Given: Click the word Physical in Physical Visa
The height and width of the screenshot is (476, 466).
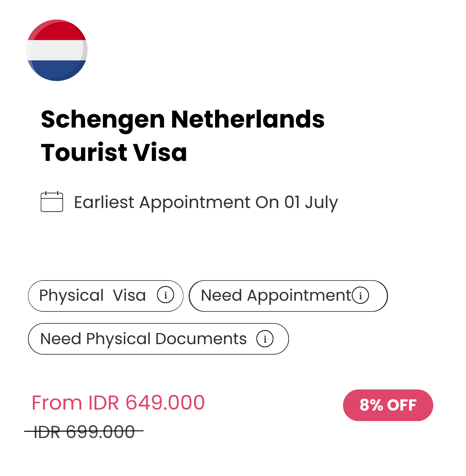Looking at the screenshot, I should pyautogui.click(x=72, y=296).
